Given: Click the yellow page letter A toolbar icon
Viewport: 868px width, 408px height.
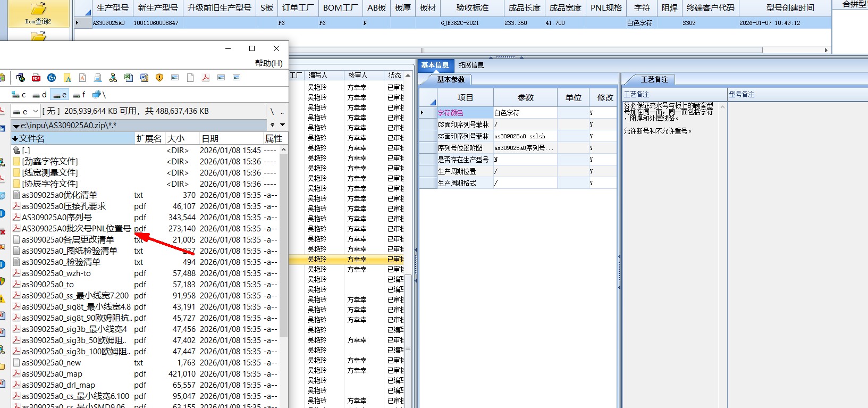Looking at the screenshot, I should [67, 78].
